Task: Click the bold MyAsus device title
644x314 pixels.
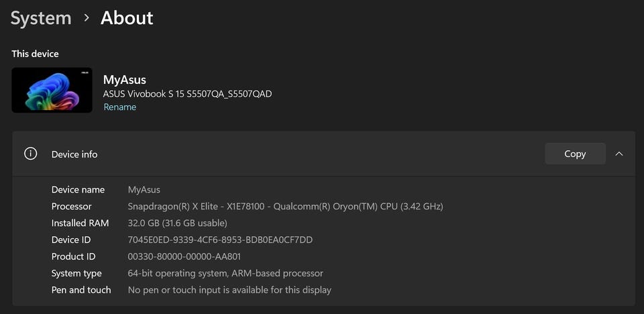Action: click(124, 80)
